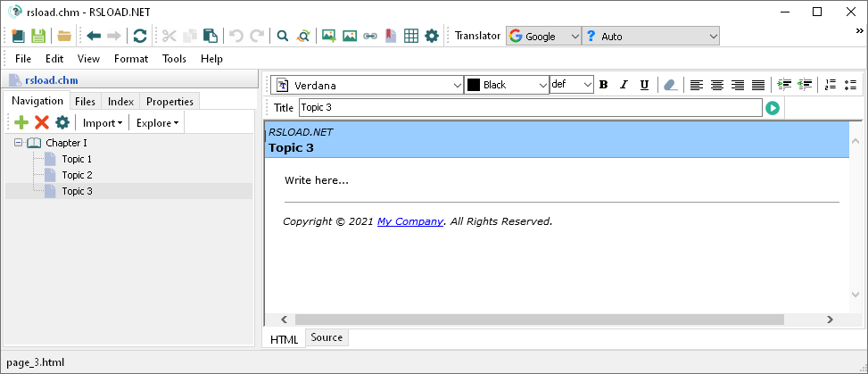Open the Tools menu
Screen dimensions: 868x374
(x=174, y=59)
